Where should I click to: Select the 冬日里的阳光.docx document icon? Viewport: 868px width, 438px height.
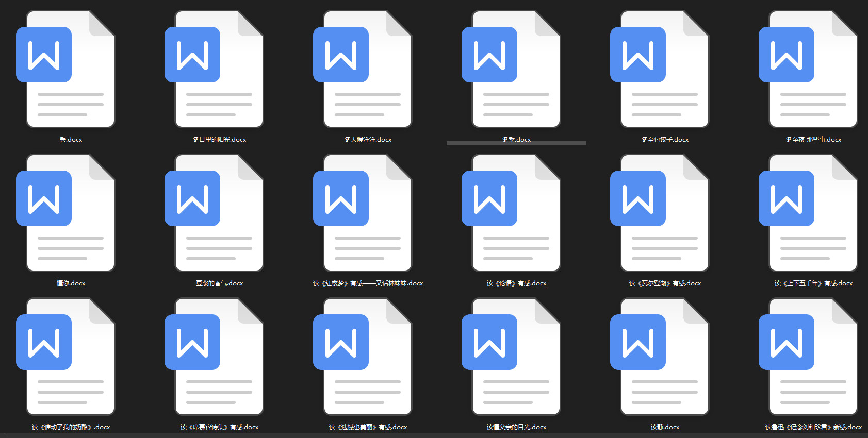(x=214, y=69)
